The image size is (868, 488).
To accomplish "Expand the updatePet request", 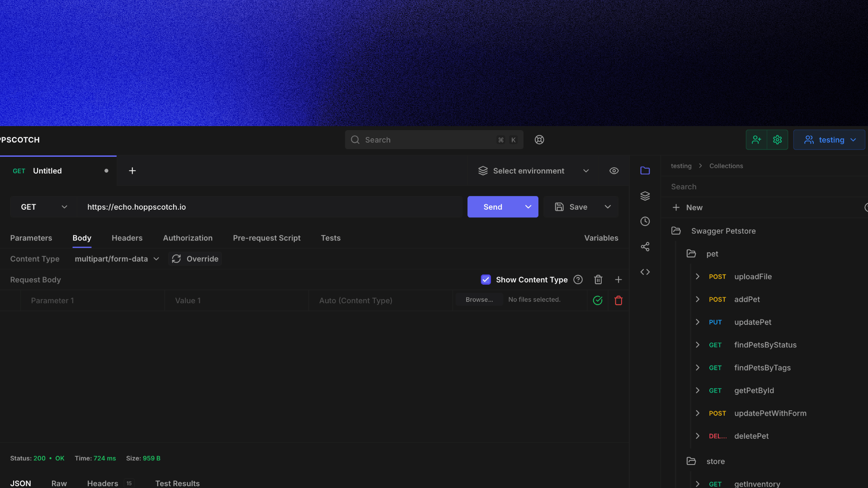I will pos(698,322).
